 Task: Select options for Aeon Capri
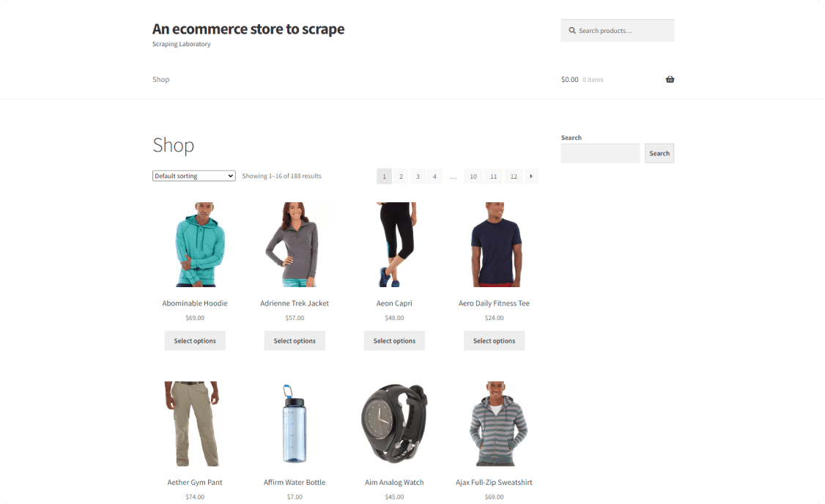click(394, 341)
